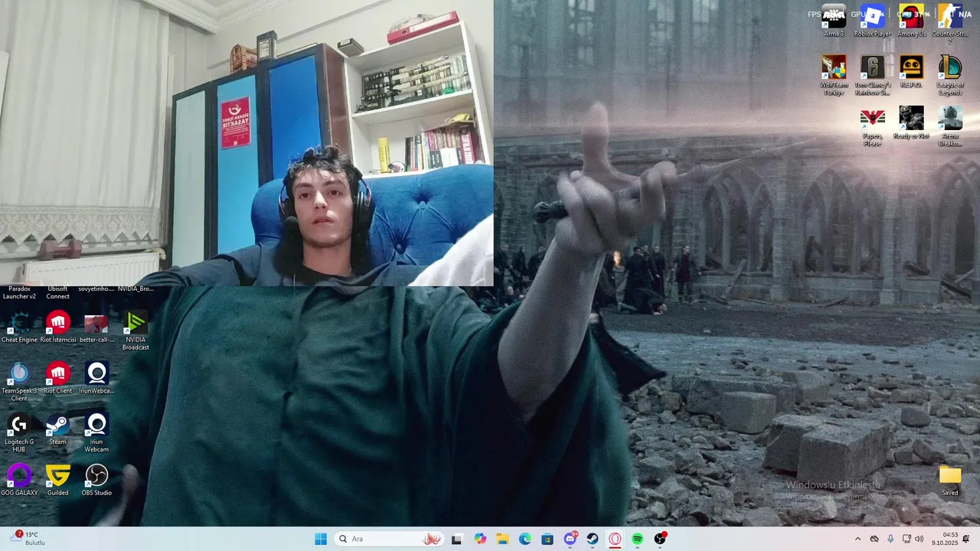
Task: Select the Cheat Engine shortcut
Action: pyautogui.click(x=19, y=327)
